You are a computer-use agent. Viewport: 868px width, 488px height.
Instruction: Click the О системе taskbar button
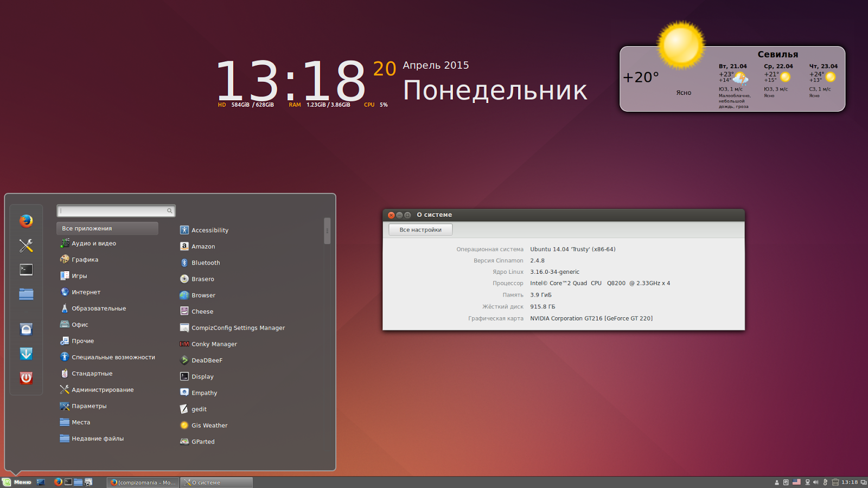pos(216,483)
